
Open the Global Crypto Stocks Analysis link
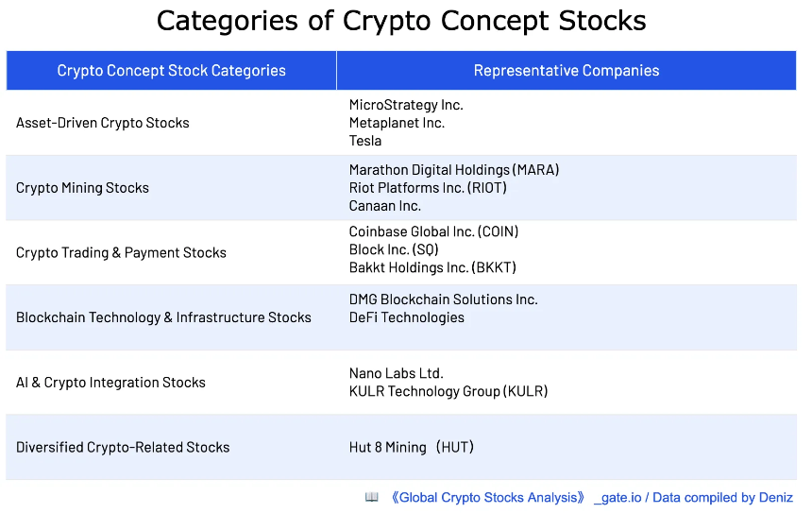click(488, 498)
